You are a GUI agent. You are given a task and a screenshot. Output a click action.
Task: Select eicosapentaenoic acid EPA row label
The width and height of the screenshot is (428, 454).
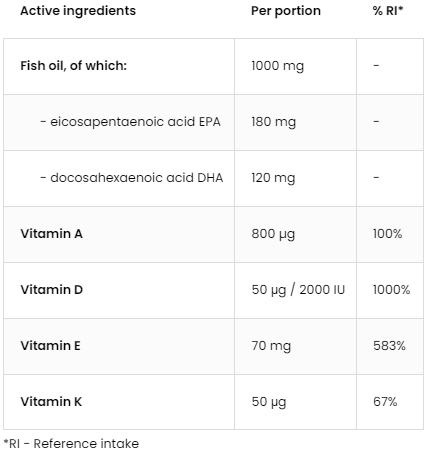point(130,122)
